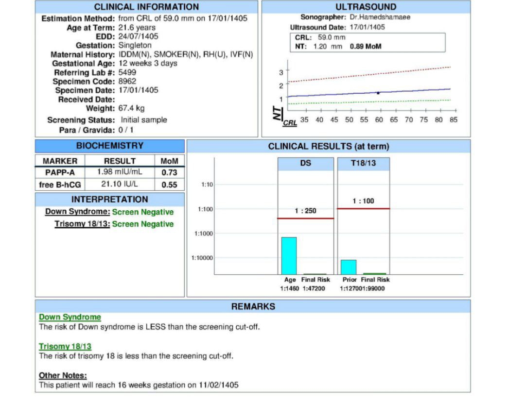
Task: Click the trisomy 18 less than cut-off sentence
Action: pos(136,356)
